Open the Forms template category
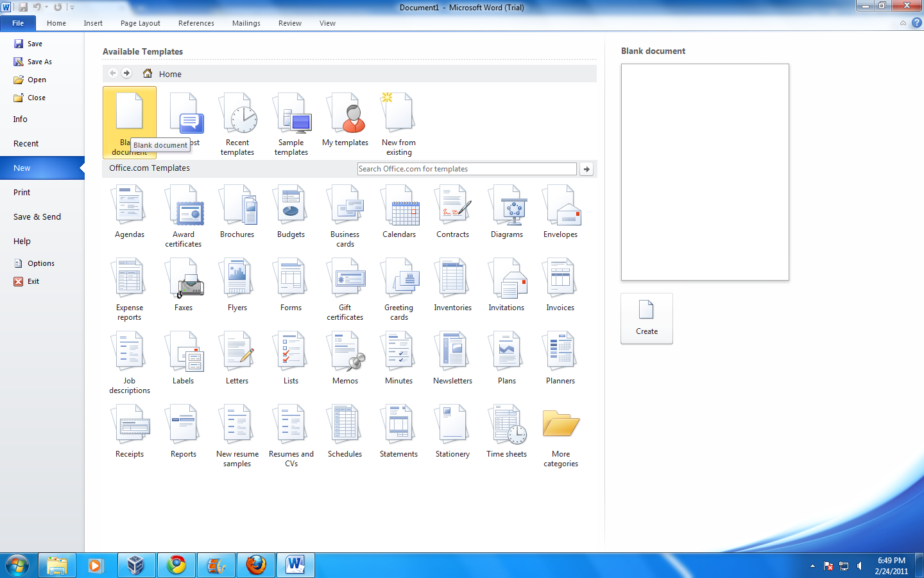This screenshot has width=924, height=578. (x=291, y=285)
